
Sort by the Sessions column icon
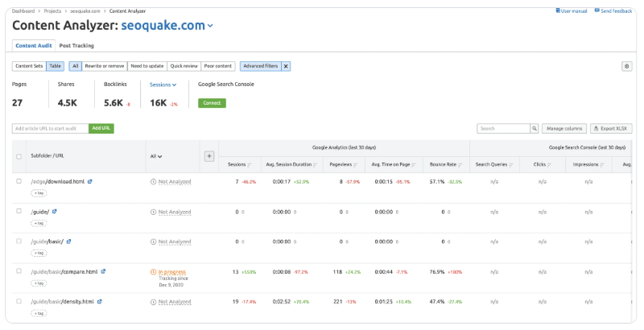pyautogui.click(x=249, y=164)
